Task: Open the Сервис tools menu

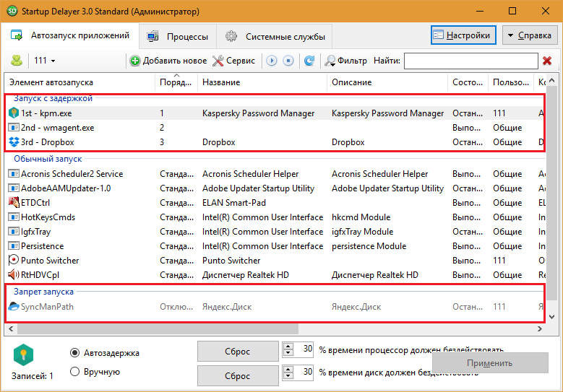Action: click(x=233, y=61)
